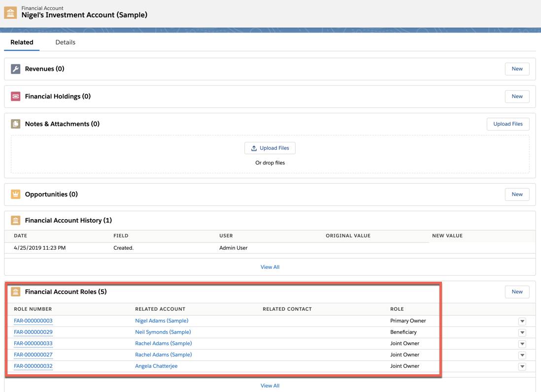Click New button in Financial Holdings section
This screenshot has width=541, height=392.
coord(517,97)
